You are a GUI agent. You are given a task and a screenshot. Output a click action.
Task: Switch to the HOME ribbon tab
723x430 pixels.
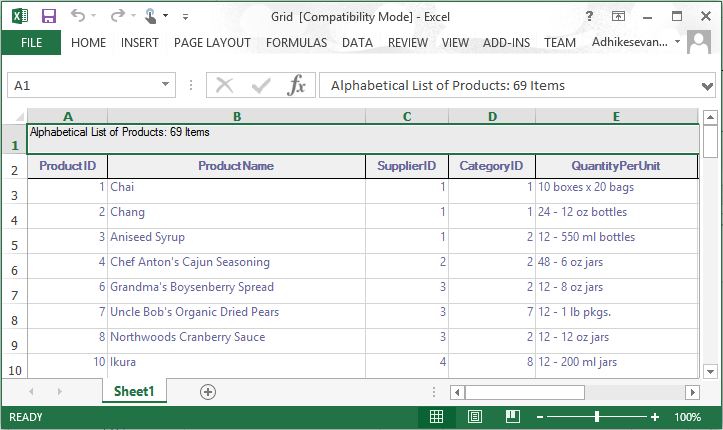click(89, 42)
